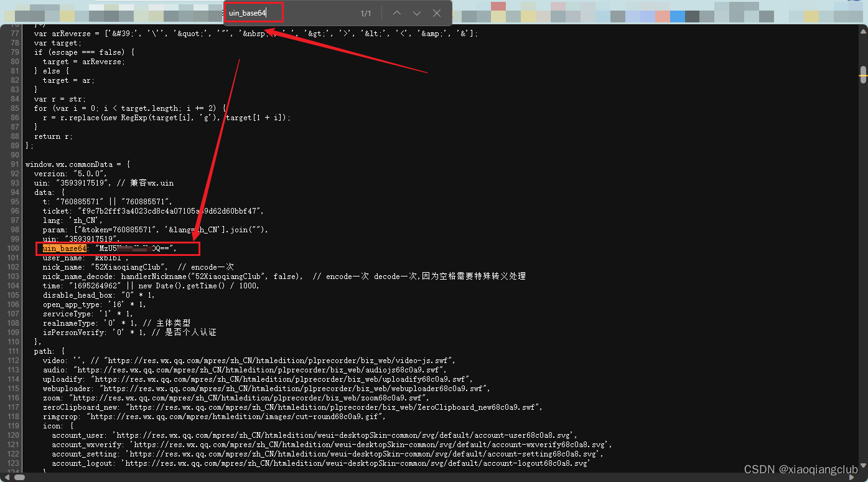Click the isPersonVerify 是否个人认证 line
868x482 pixels.
coord(129,333)
